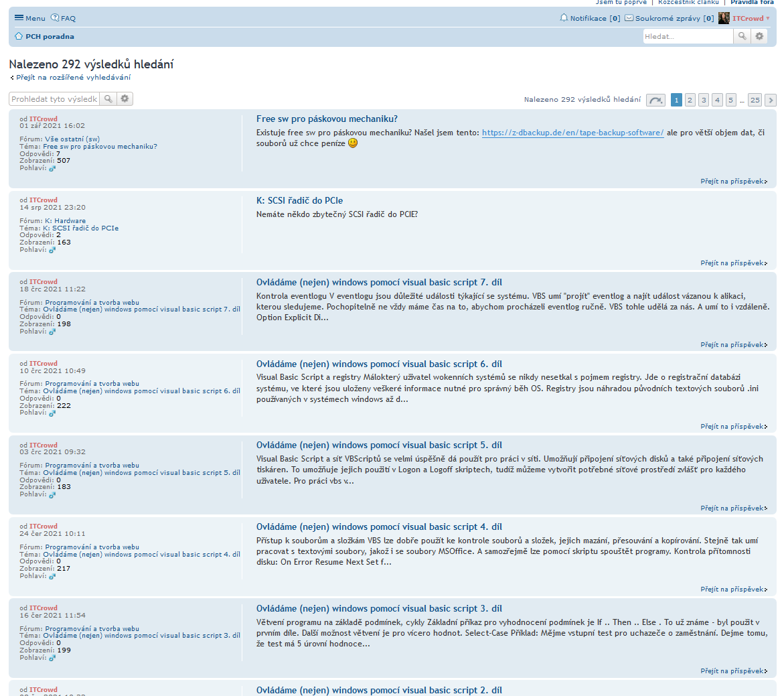This screenshot has height=696, width=784.
Task: Open the 'Vše ostatní (sw)' forum link
Action: pyautogui.click(x=72, y=139)
